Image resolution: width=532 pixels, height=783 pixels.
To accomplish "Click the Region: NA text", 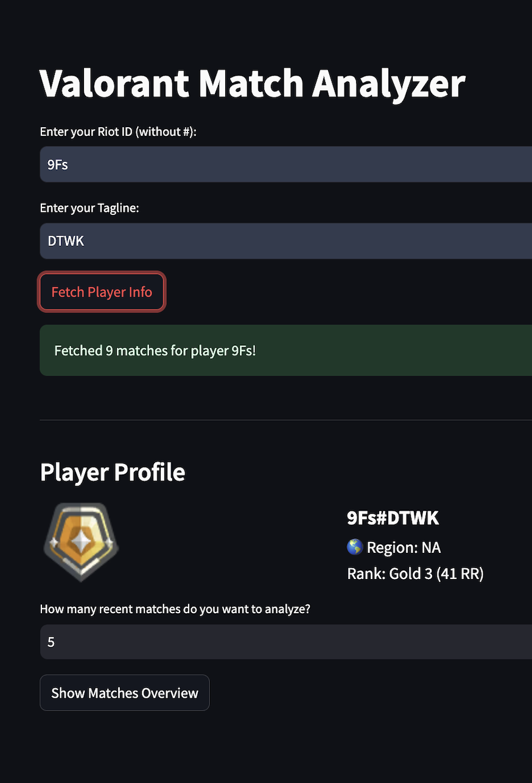I will (x=403, y=547).
